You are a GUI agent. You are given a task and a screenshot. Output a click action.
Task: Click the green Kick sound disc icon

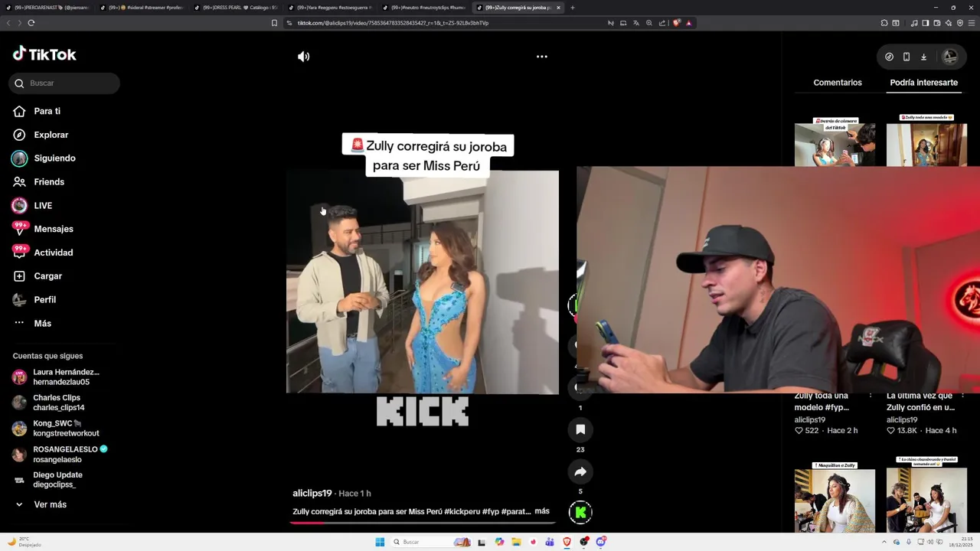click(580, 512)
